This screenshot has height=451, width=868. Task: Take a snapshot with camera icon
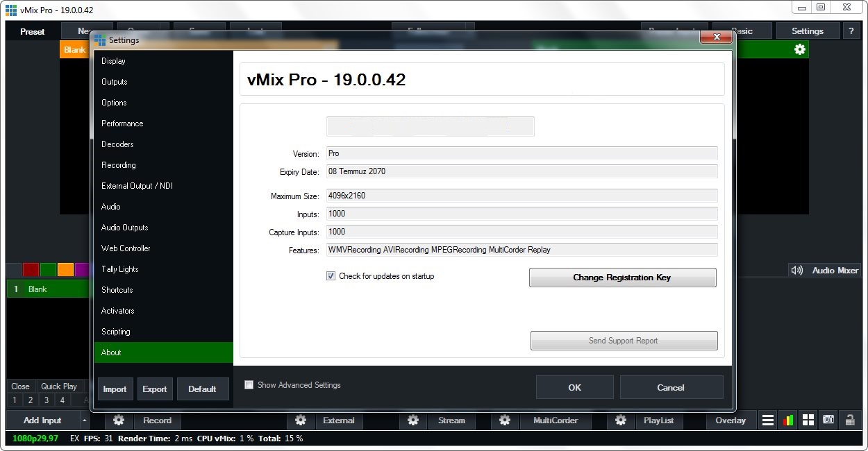click(x=828, y=420)
